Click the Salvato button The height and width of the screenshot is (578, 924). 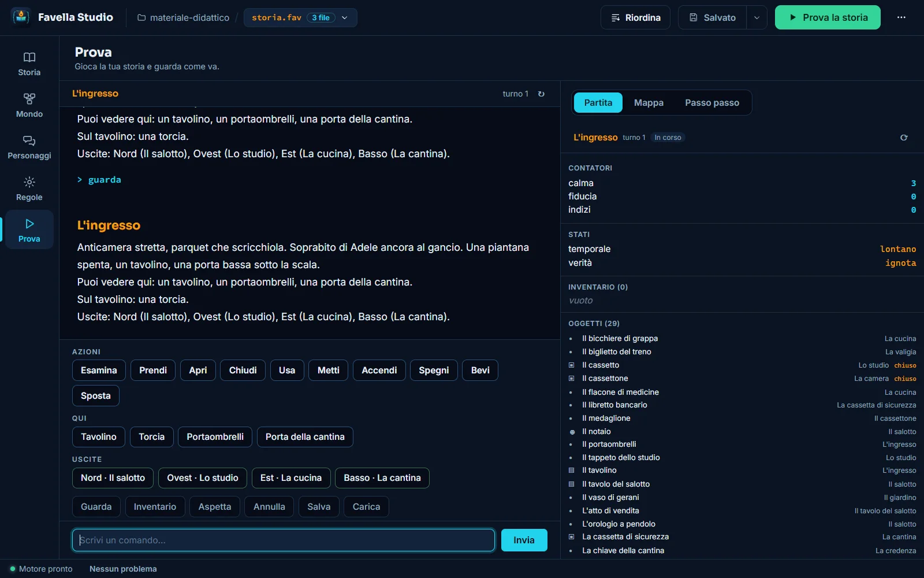coord(712,17)
